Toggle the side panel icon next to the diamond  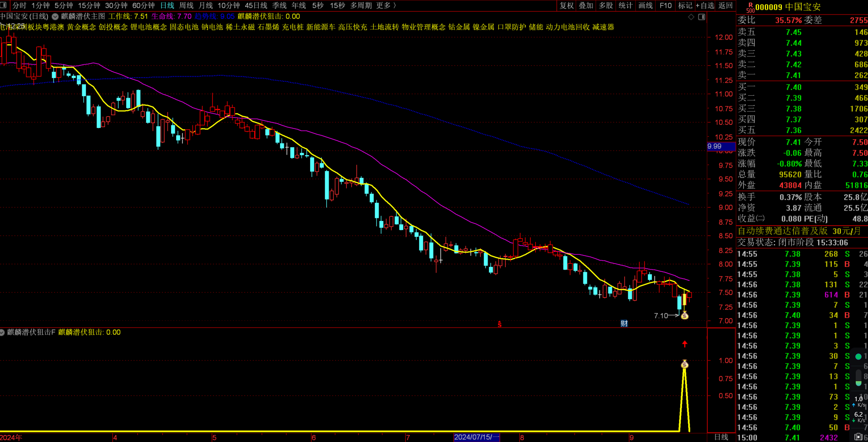pos(701,17)
